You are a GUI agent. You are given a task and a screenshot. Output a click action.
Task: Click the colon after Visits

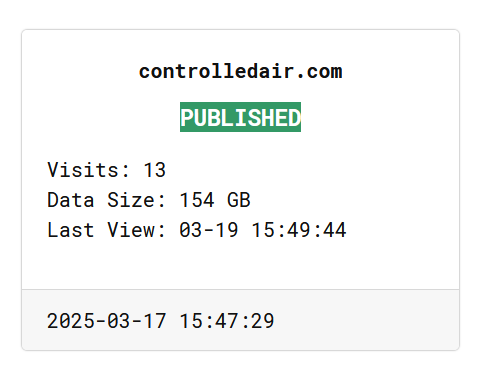(x=126, y=170)
